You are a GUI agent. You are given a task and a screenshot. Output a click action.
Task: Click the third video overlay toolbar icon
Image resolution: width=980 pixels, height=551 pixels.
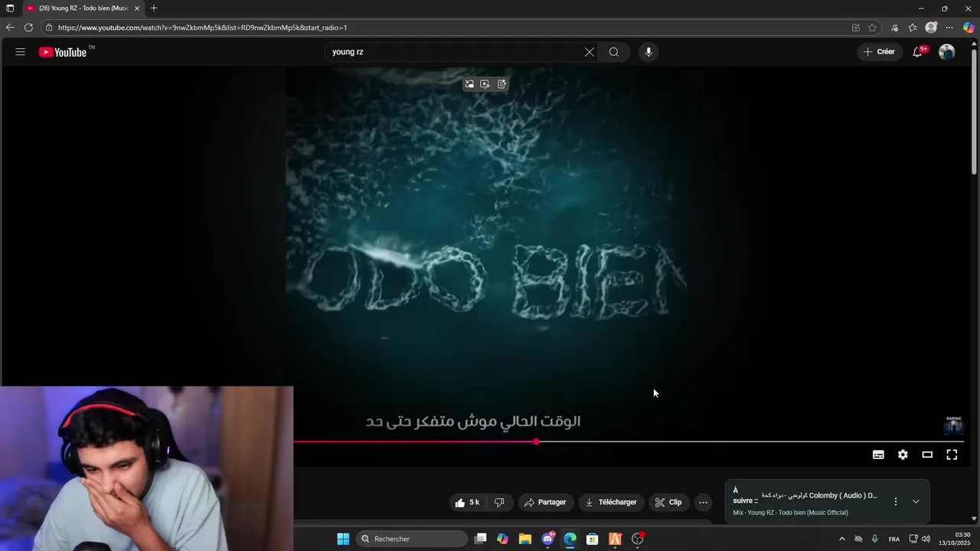(x=502, y=84)
